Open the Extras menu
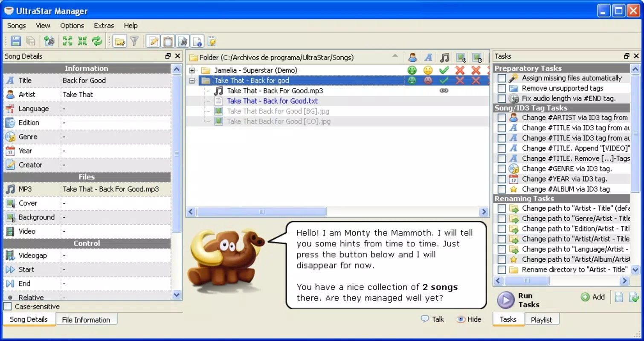This screenshot has height=341, width=644. (x=104, y=26)
